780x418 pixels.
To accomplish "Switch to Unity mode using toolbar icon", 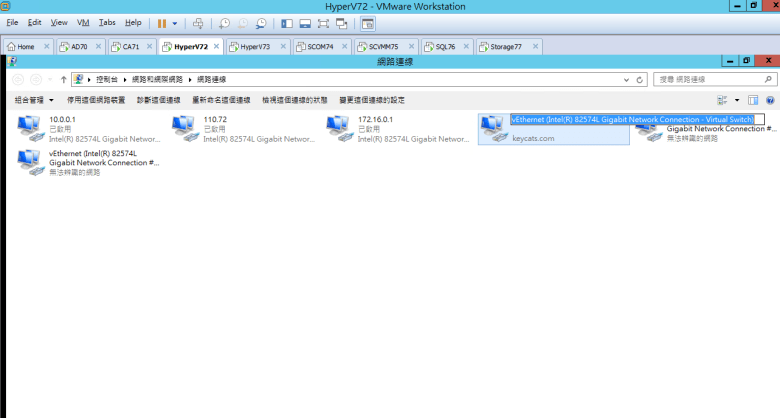I will [341, 23].
